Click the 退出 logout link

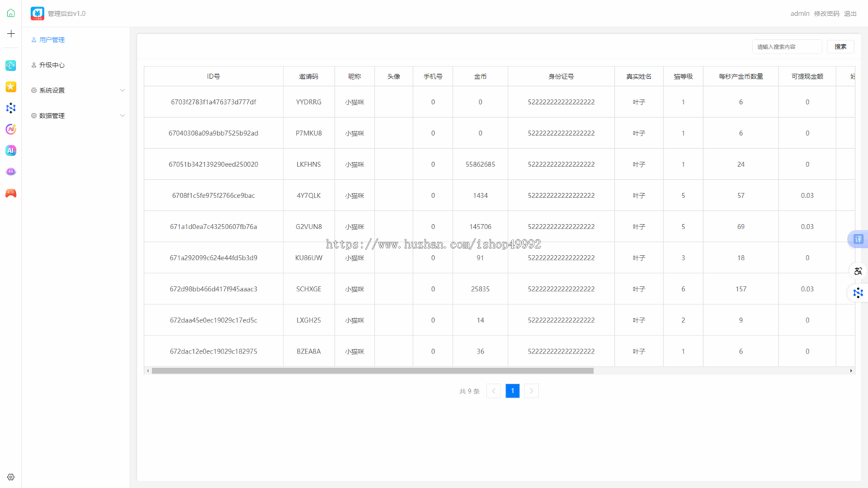pyautogui.click(x=851, y=14)
